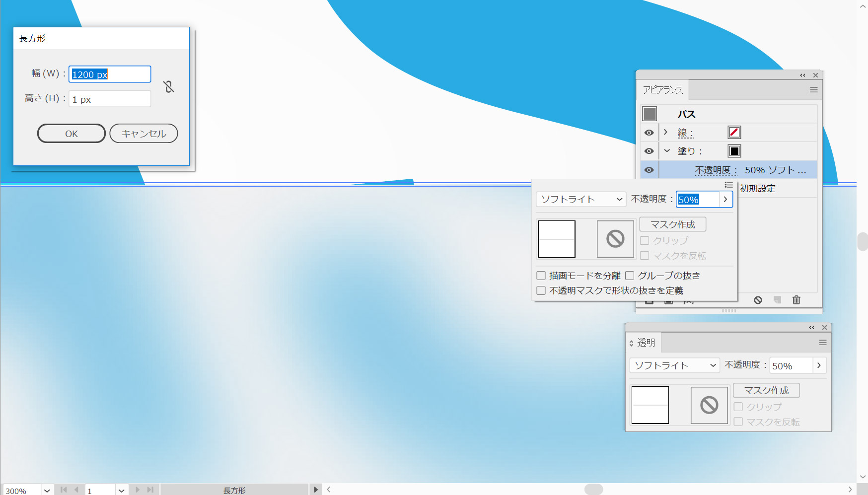This screenshot has width=868, height=495.
Task: Click the マスク作成 button in Transparency panel
Action: point(766,390)
